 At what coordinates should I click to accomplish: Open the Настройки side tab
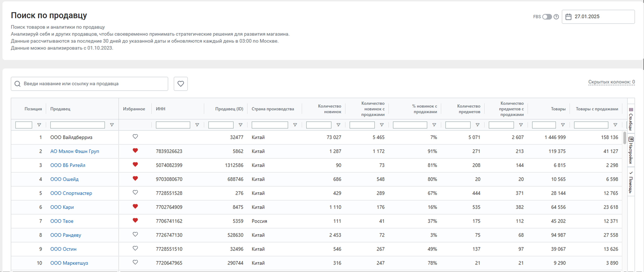[631, 150]
